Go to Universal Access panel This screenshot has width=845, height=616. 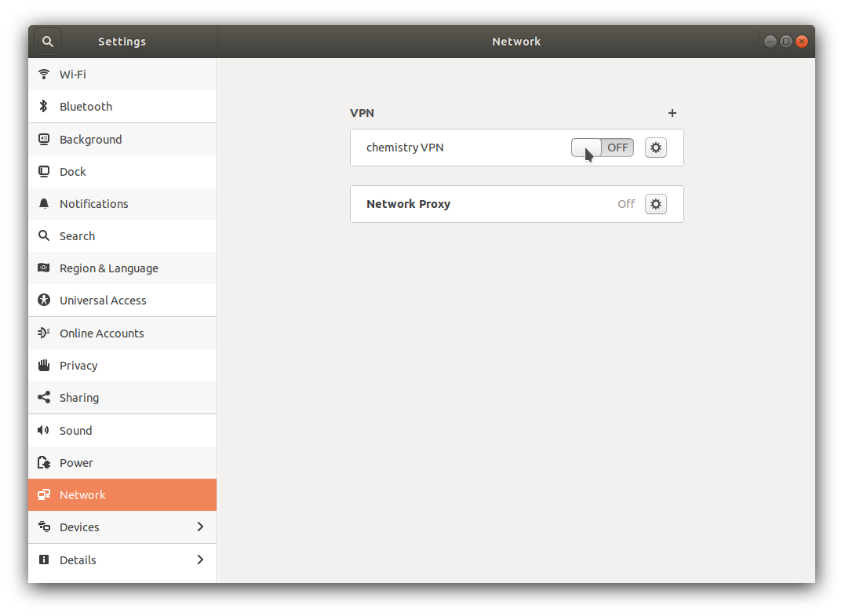pos(122,301)
